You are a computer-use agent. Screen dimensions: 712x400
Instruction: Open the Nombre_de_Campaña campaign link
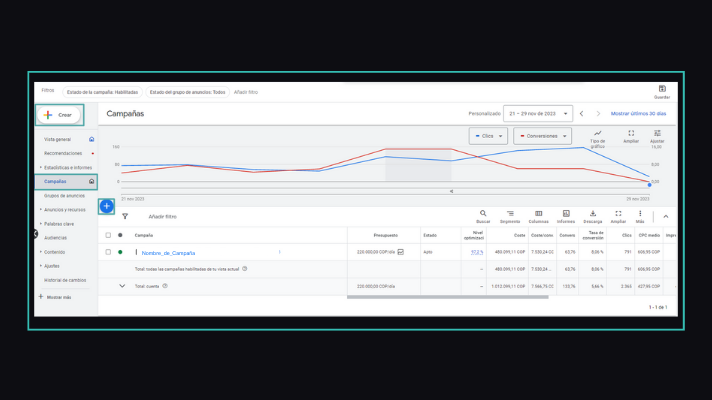pos(168,253)
